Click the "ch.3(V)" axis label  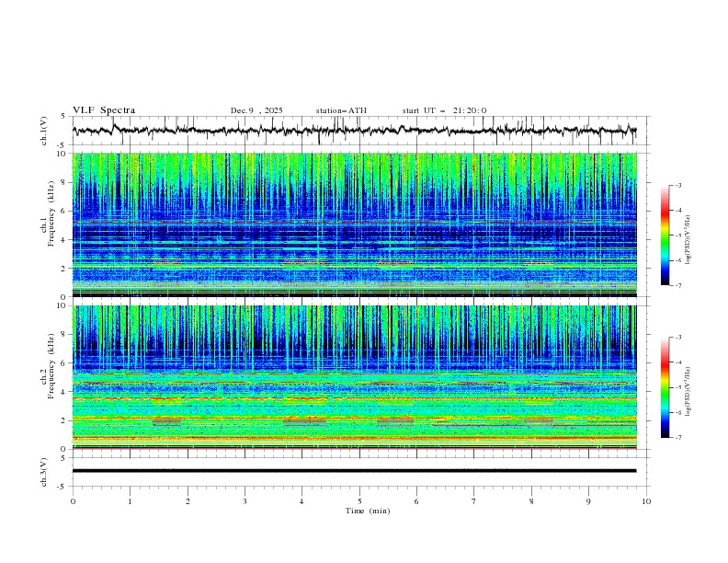pos(44,472)
